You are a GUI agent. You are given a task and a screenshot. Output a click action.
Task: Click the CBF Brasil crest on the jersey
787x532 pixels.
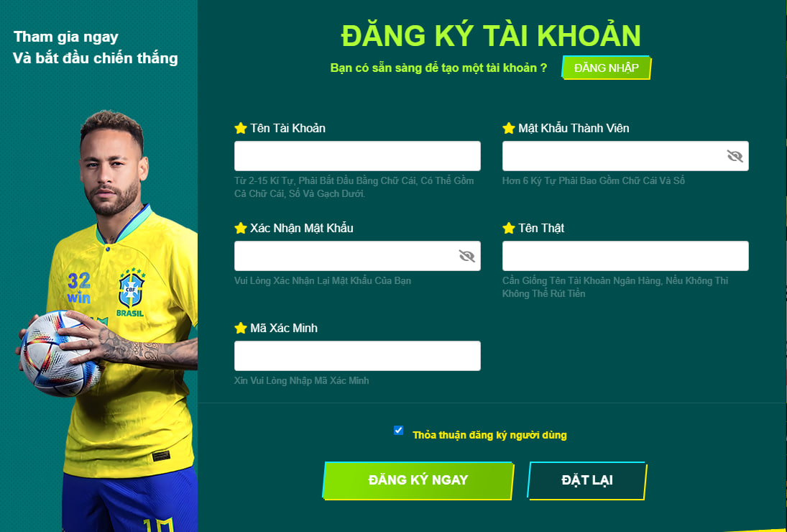(x=131, y=292)
